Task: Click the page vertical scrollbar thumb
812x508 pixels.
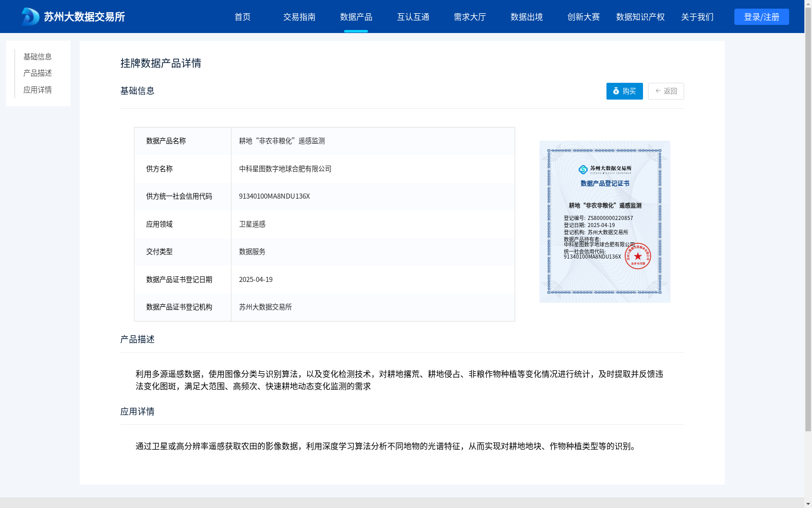Action: [x=808, y=219]
